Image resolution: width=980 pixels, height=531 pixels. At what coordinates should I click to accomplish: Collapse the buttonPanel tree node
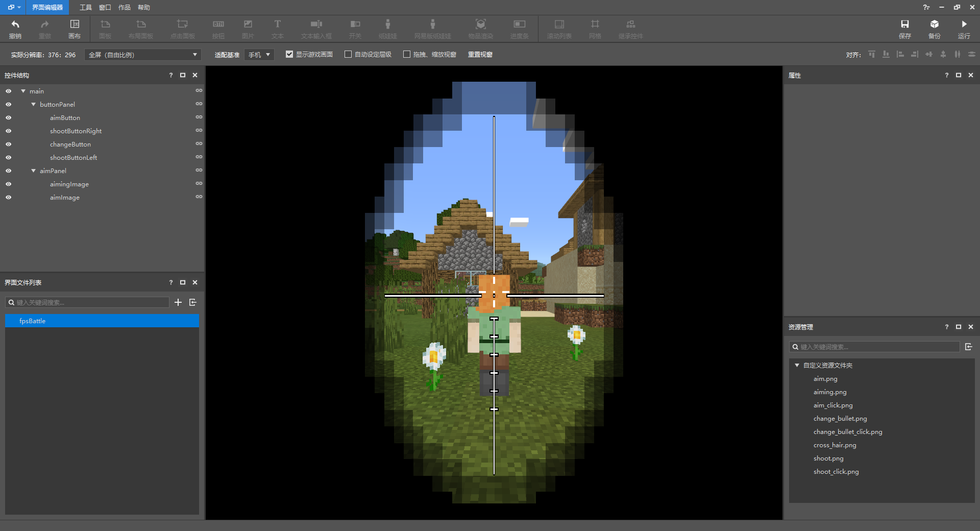coord(34,105)
